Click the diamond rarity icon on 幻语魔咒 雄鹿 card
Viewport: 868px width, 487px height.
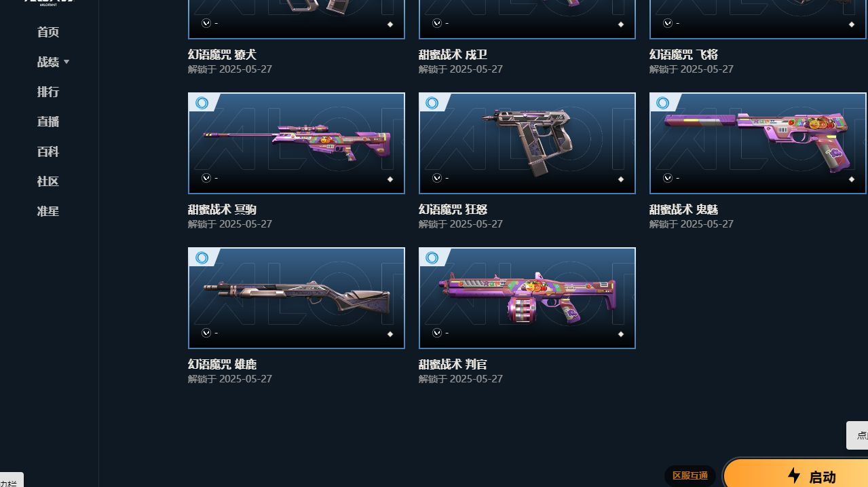(x=390, y=334)
